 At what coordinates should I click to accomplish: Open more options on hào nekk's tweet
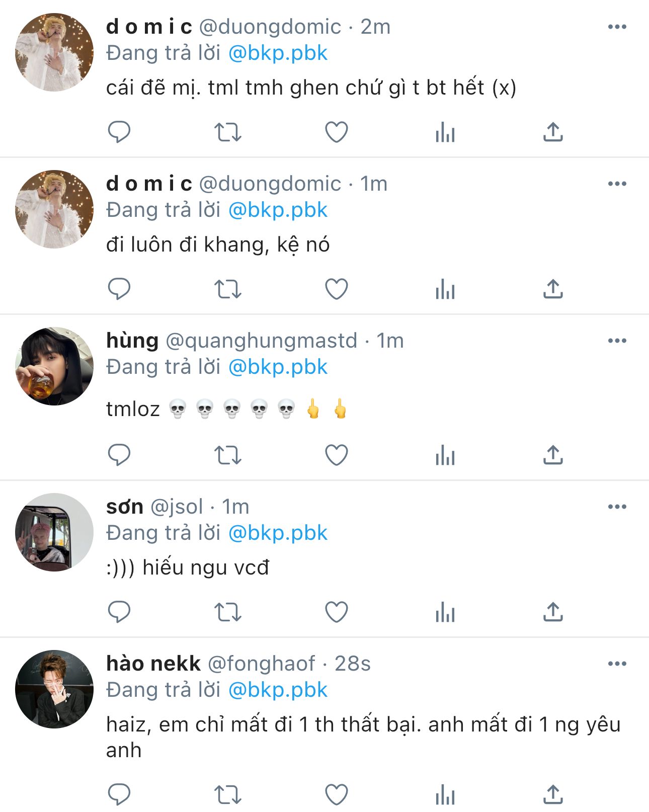pyautogui.click(x=617, y=664)
